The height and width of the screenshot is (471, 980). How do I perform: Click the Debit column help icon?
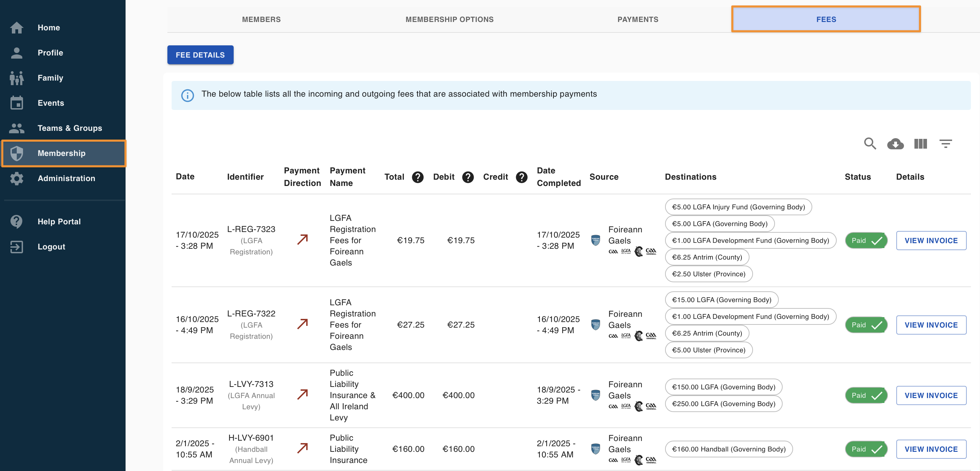coord(468,177)
